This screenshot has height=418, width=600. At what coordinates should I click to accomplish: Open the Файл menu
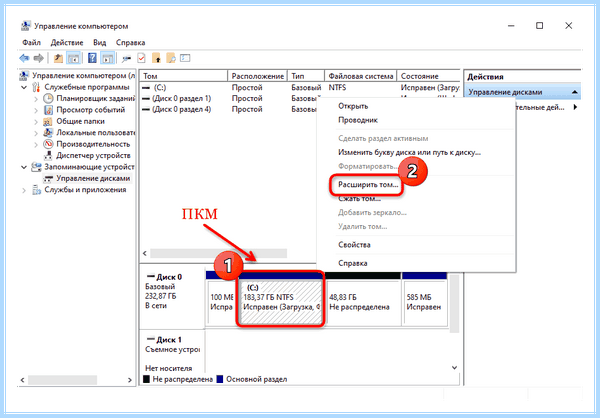click(31, 42)
